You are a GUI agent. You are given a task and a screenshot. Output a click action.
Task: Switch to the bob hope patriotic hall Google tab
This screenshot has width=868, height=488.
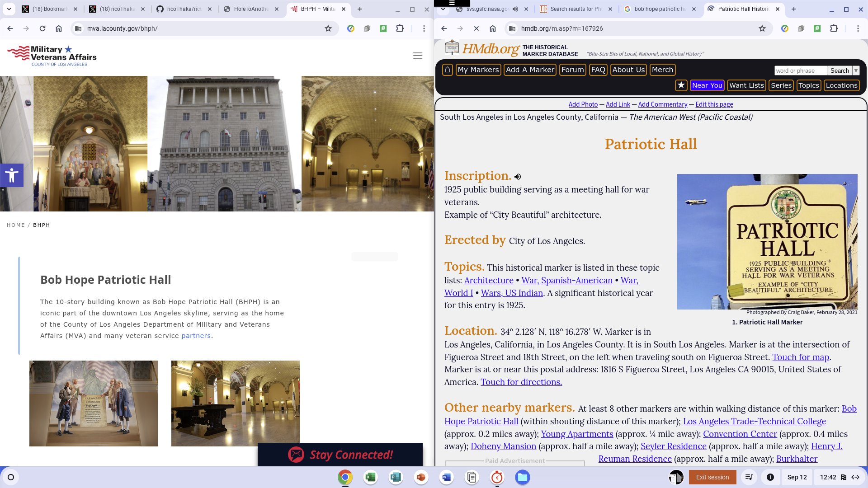[x=660, y=9]
